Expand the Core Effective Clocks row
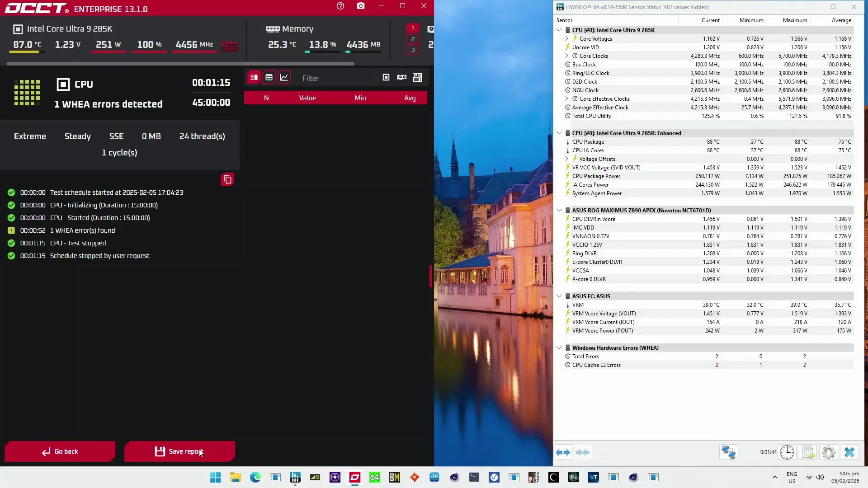This screenshot has width=868, height=488. tap(566, 99)
